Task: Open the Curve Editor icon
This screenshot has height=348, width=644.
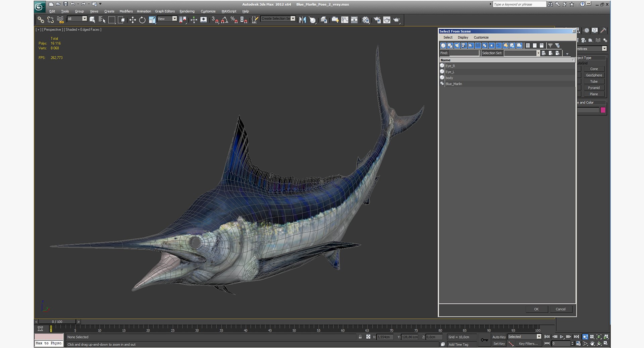Action: tap(344, 20)
